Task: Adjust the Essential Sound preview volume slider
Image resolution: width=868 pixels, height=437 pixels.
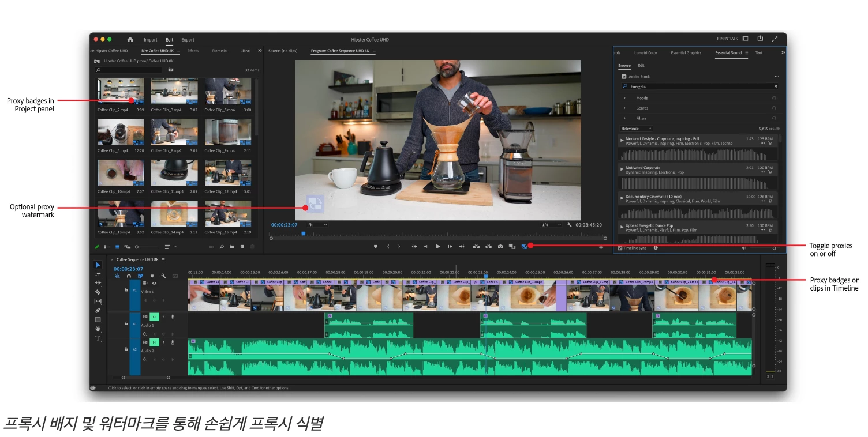Action: pyautogui.click(x=766, y=248)
